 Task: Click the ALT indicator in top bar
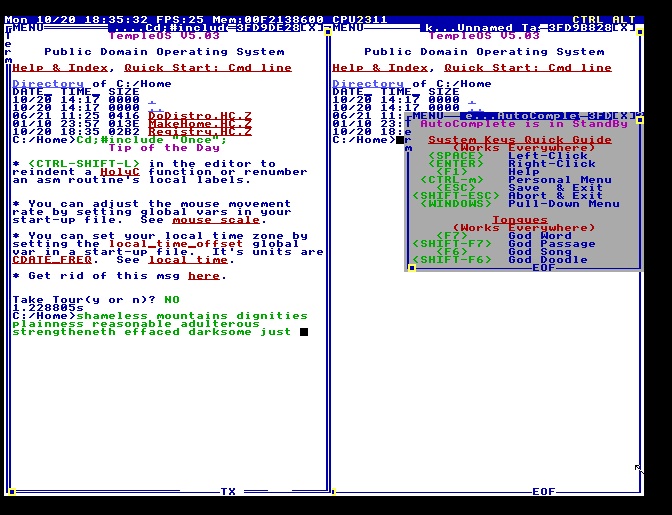tap(624, 20)
